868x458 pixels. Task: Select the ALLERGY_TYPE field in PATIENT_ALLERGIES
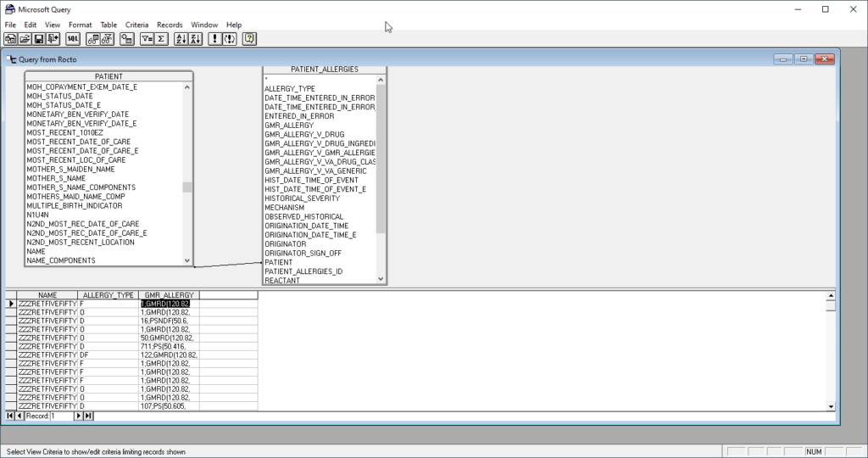coord(290,88)
